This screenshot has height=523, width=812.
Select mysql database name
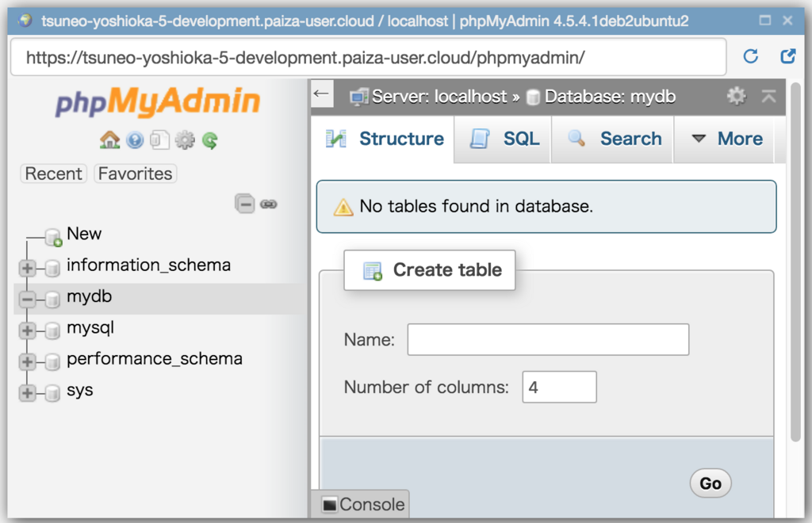point(90,328)
